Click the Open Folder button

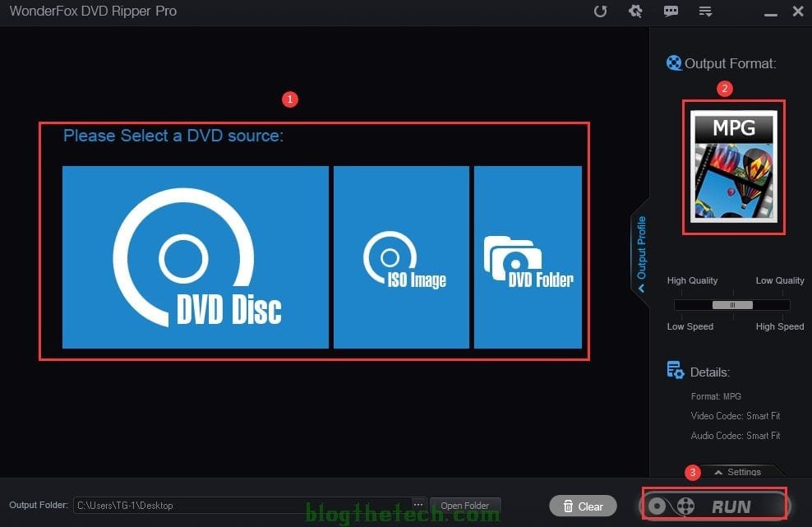(465, 506)
